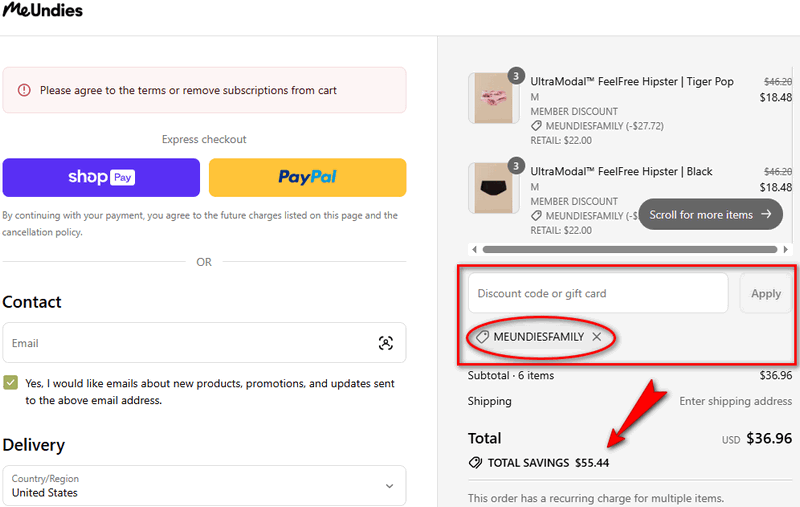800x507 pixels.
Task: Focus the Discount code or gift card field
Action: pos(598,294)
